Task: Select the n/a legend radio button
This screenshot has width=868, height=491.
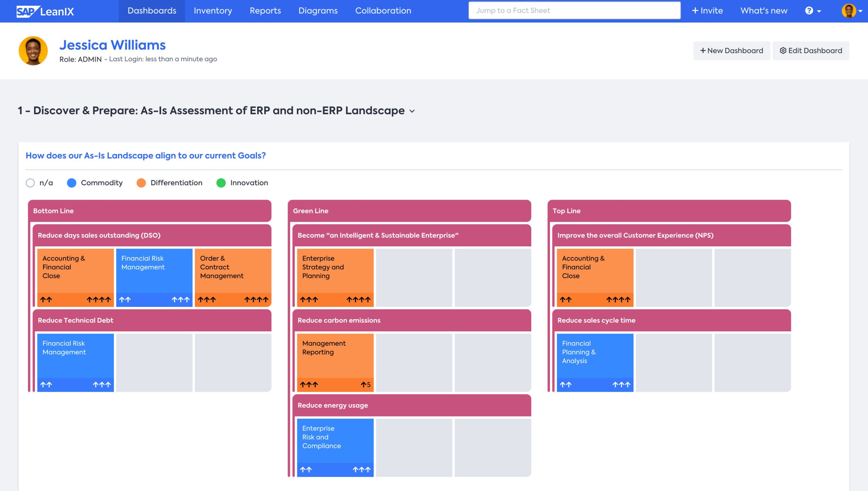Action: tap(30, 183)
